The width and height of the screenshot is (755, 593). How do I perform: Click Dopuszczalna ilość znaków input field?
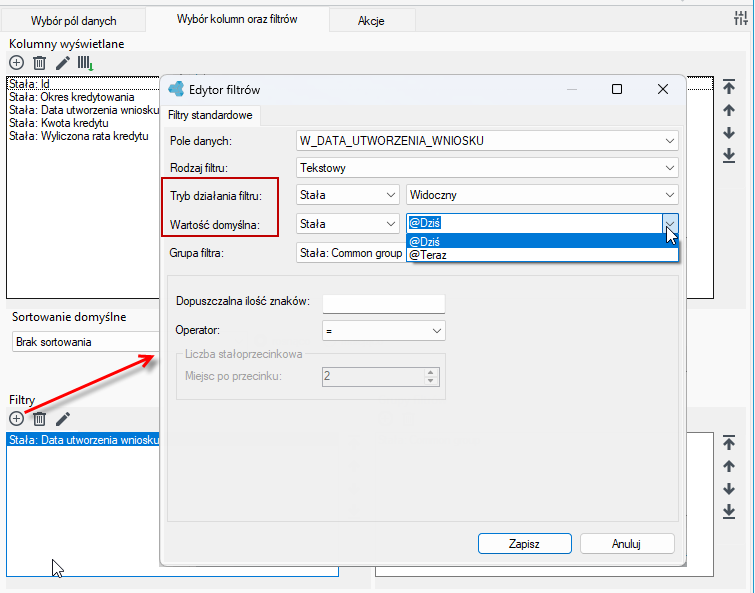coord(383,304)
